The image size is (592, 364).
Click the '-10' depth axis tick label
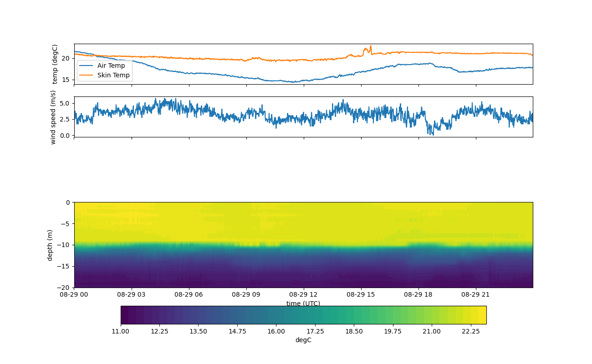point(65,245)
